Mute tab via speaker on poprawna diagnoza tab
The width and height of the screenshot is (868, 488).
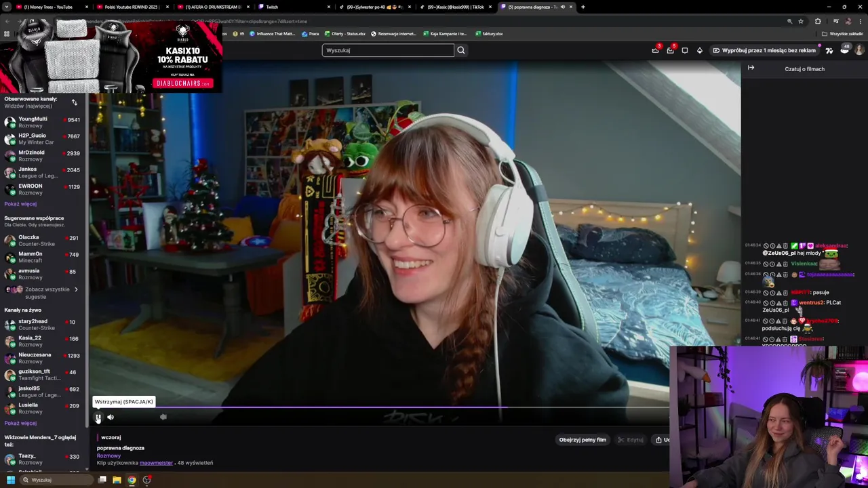[x=563, y=7]
